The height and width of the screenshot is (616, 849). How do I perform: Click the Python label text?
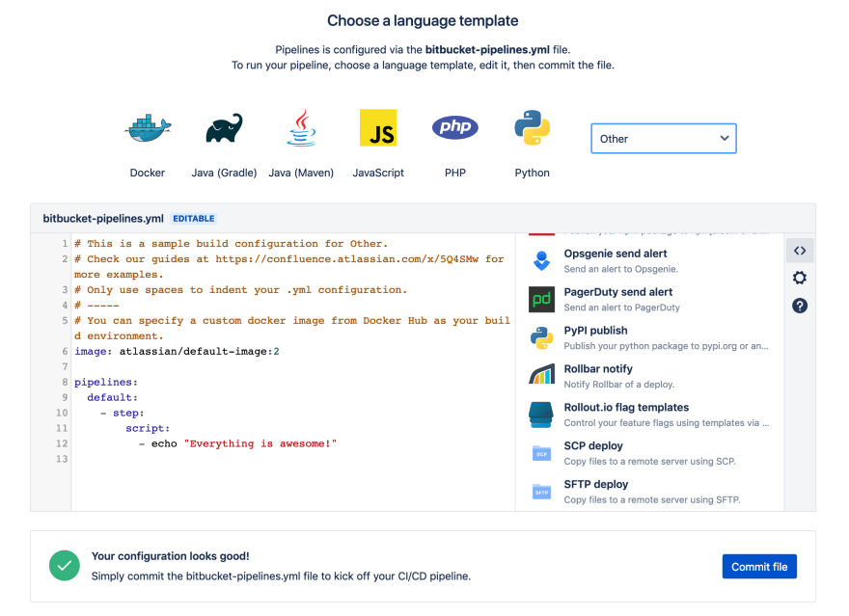[532, 173]
